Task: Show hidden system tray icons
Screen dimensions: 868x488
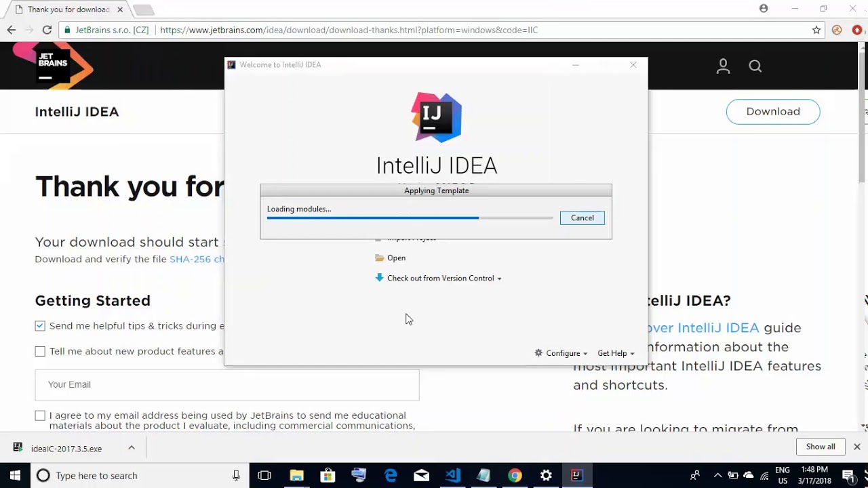Action: point(717,476)
